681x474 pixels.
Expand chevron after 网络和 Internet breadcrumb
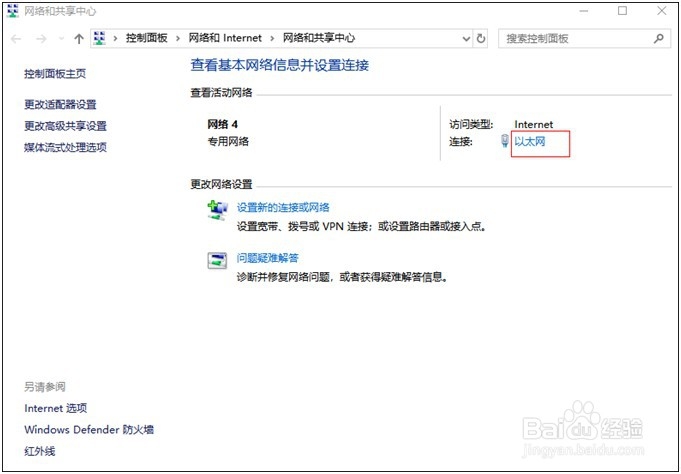pos(272,39)
